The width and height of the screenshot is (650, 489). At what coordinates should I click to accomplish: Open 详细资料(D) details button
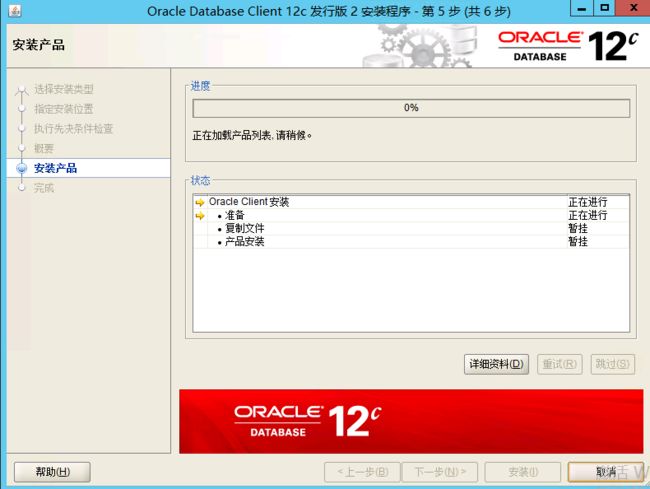point(496,364)
